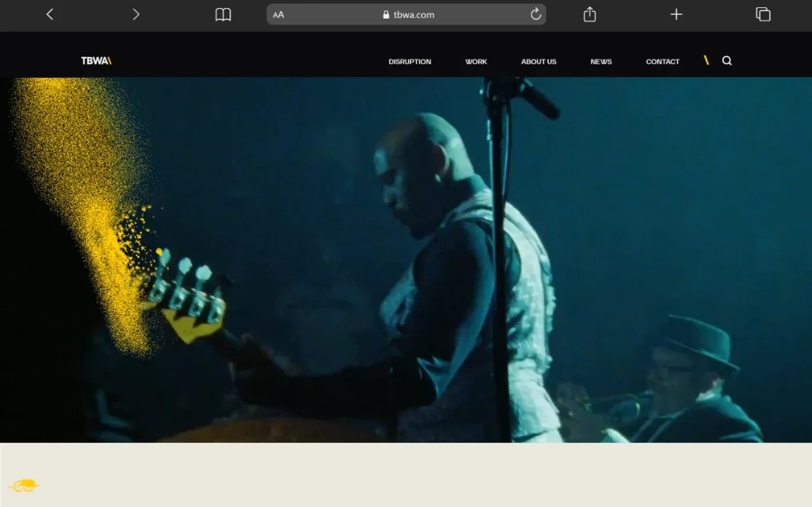Click the yellow backslash icon in nav
Image resolution: width=812 pixels, height=507 pixels.
tap(706, 60)
